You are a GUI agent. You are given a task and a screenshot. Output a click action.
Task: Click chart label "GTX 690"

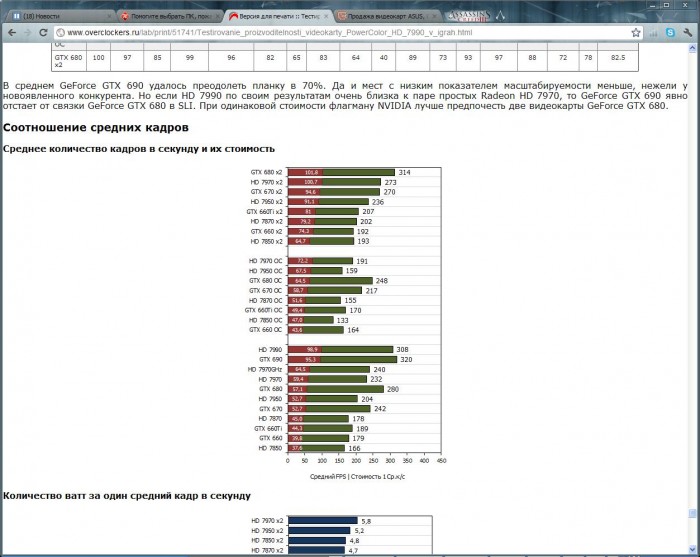pos(271,359)
